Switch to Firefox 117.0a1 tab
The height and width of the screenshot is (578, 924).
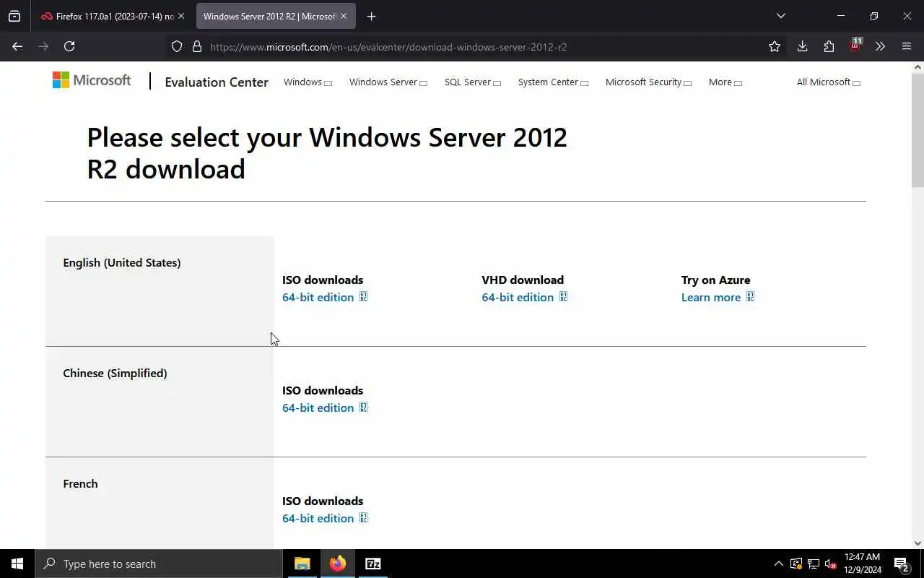(x=108, y=16)
